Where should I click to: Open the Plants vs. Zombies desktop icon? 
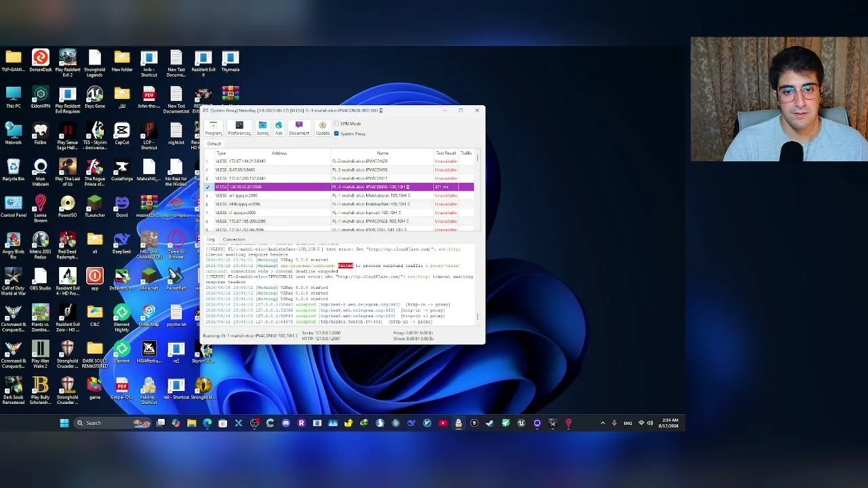click(40, 319)
